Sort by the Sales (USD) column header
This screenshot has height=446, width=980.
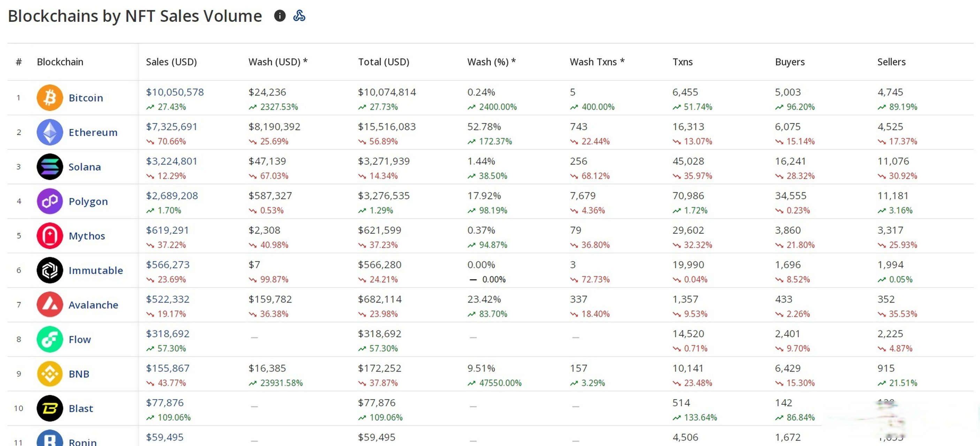click(x=172, y=62)
